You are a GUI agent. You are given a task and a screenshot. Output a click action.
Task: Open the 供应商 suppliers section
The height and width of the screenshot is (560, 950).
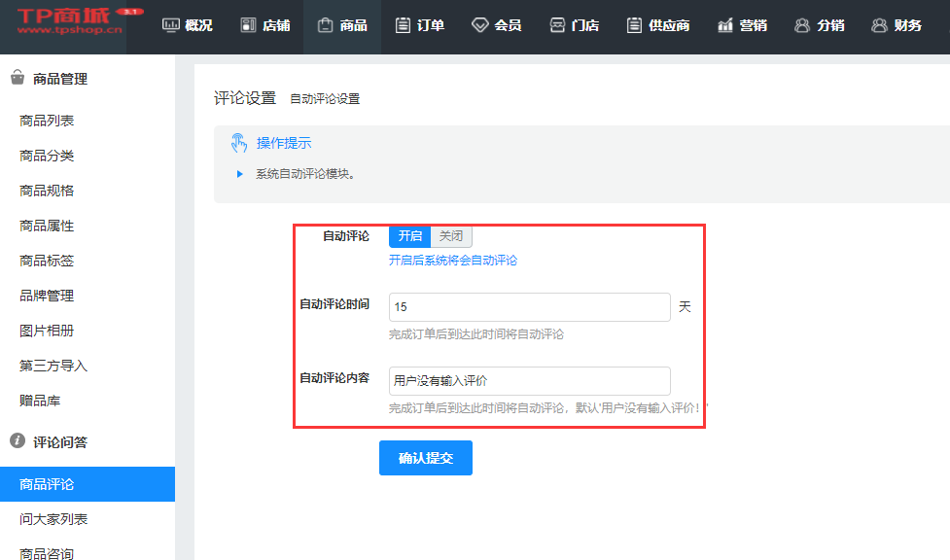click(658, 26)
